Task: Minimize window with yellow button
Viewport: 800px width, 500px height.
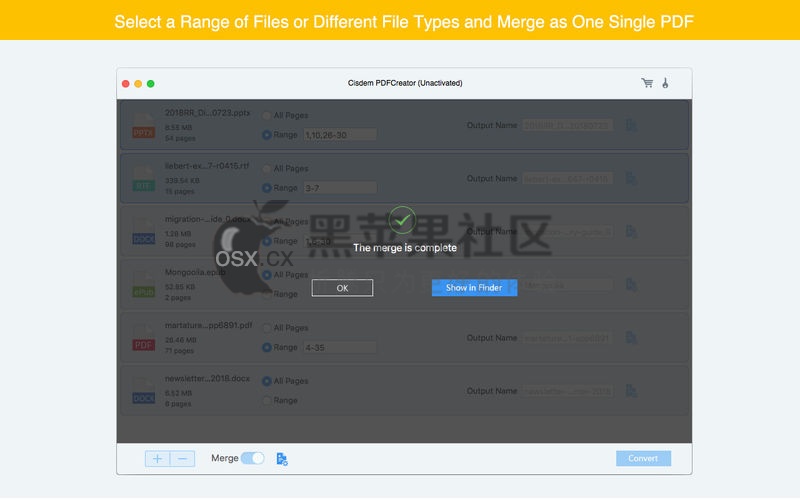Action: click(x=138, y=84)
